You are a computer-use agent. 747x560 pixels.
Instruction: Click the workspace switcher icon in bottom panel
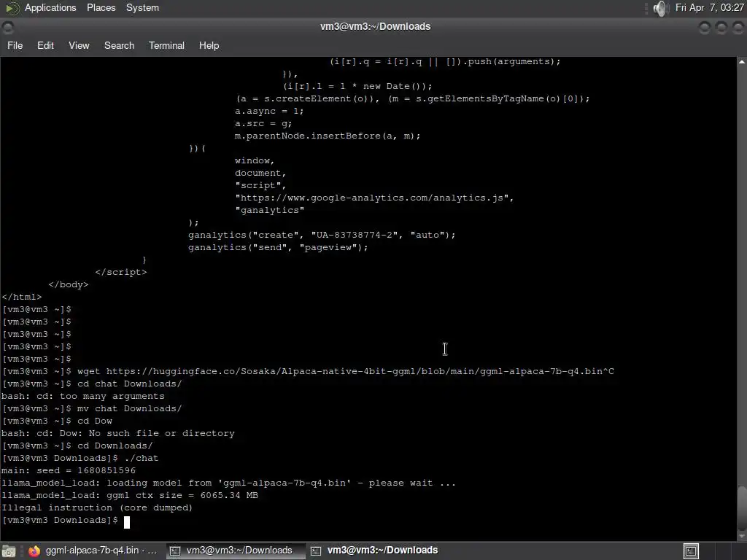pyautogui.click(x=691, y=551)
